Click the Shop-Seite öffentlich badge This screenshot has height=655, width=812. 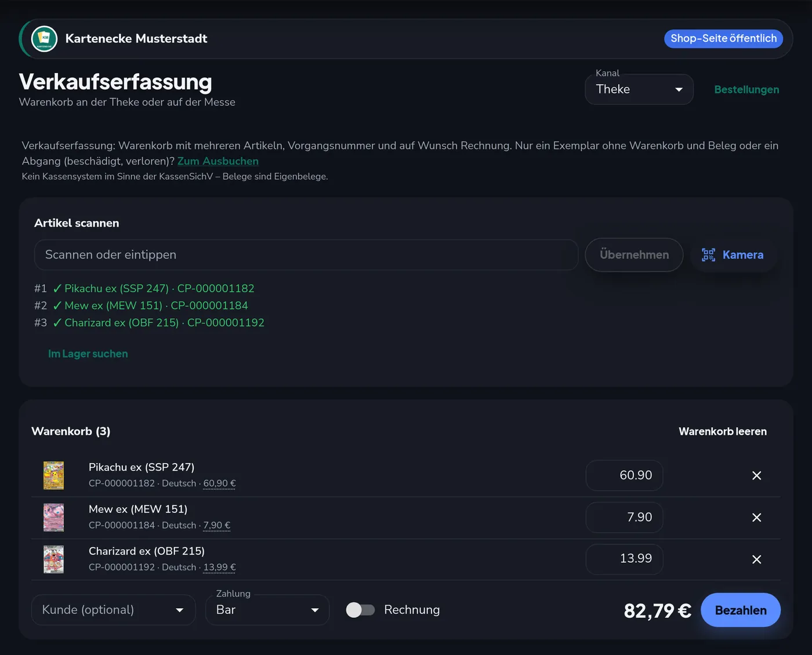coord(723,38)
